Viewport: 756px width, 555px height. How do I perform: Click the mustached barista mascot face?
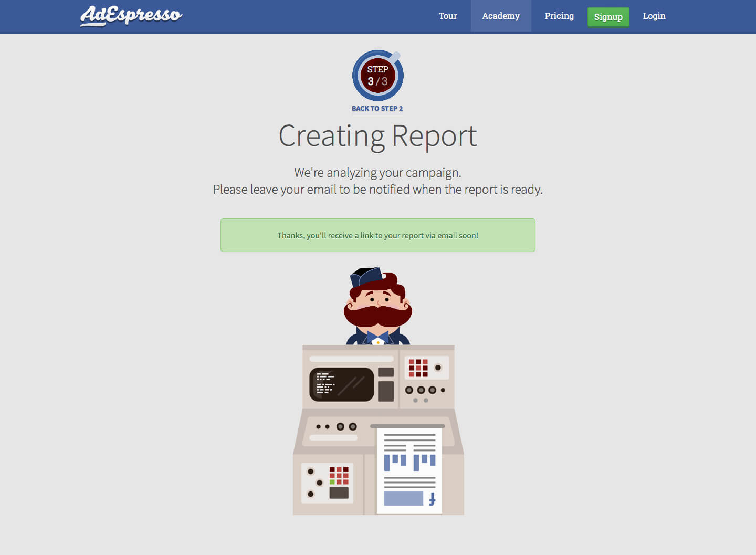click(x=378, y=306)
